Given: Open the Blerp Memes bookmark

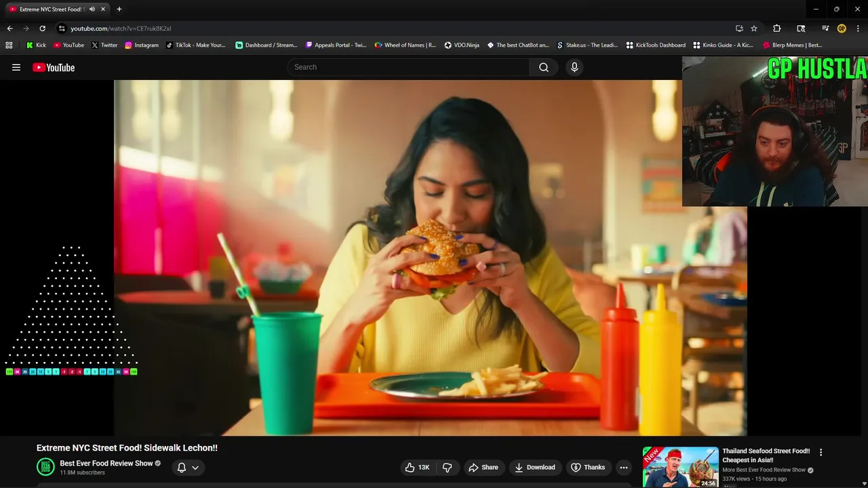Looking at the screenshot, I should pos(793,45).
